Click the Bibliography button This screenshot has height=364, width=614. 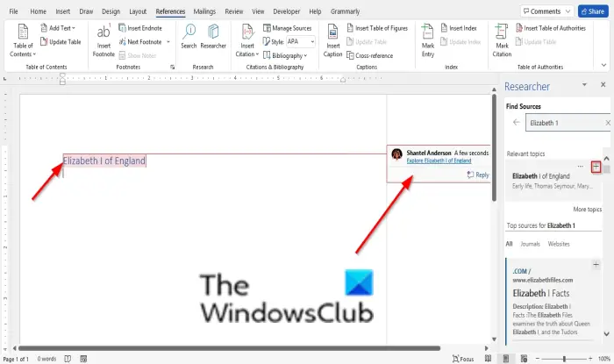click(285, 55)
